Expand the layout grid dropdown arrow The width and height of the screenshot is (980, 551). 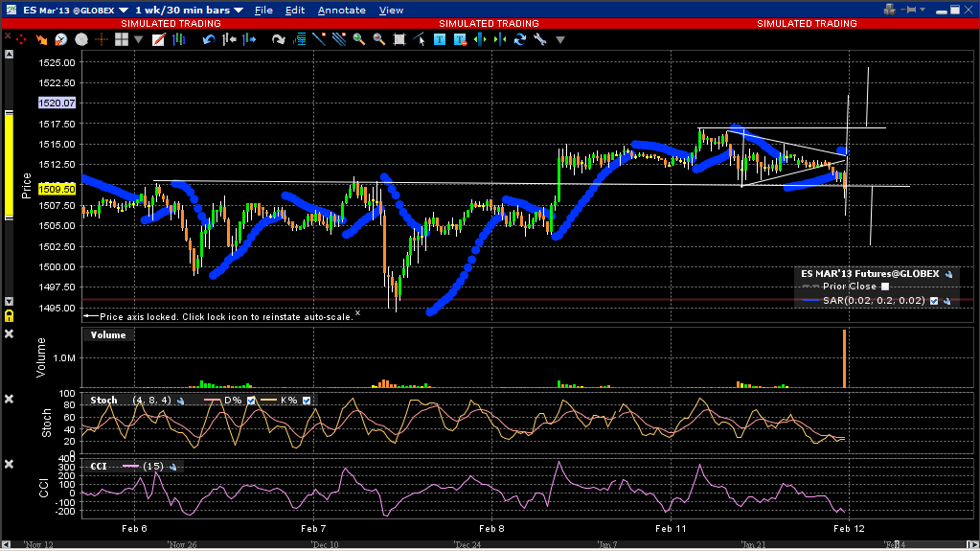138,40
